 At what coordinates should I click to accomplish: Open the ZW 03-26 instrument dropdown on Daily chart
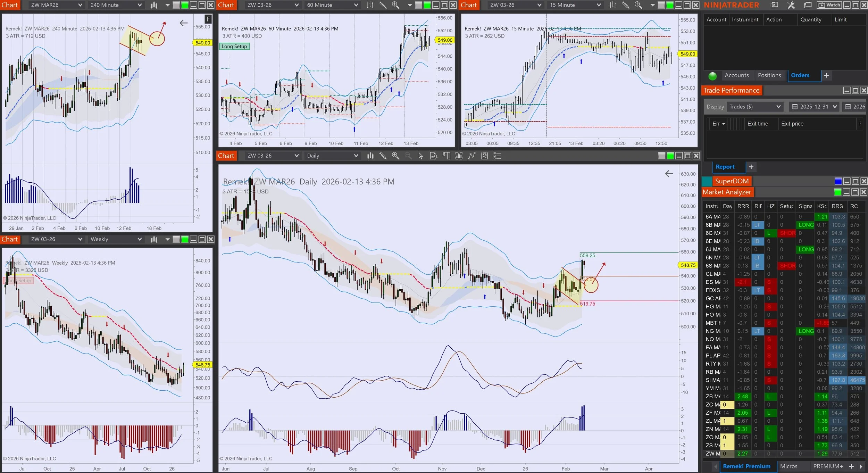point(297,156)
